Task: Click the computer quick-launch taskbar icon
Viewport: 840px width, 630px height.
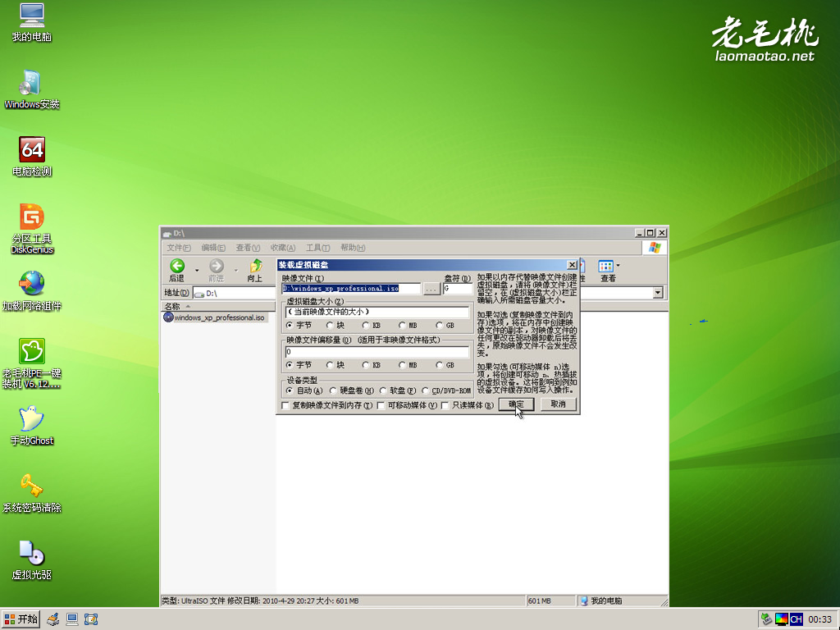Action: click(x=72, y=619)
